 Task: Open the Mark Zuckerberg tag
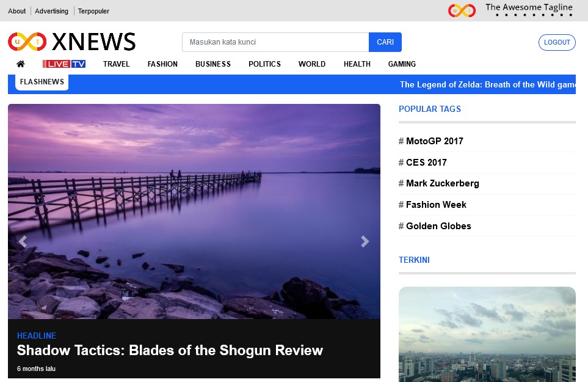442,183
